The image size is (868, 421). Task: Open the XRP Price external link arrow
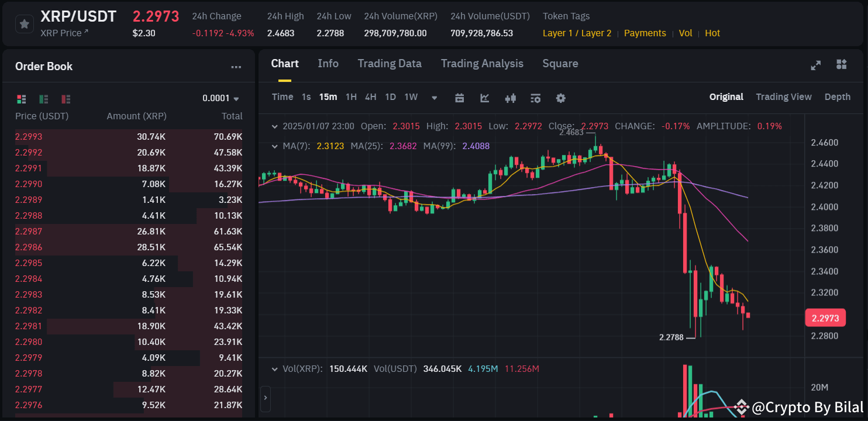(x=86, y=32)
